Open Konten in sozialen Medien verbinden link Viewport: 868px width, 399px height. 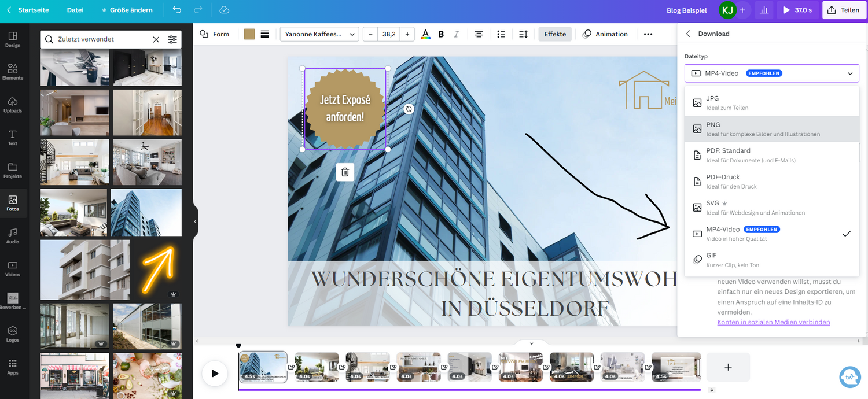tap(773, 322)
